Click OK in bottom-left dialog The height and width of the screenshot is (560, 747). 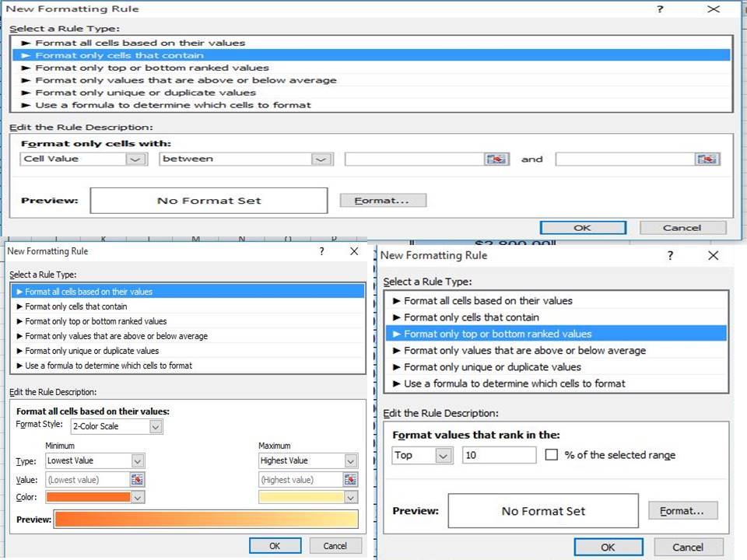pos(275,546)
